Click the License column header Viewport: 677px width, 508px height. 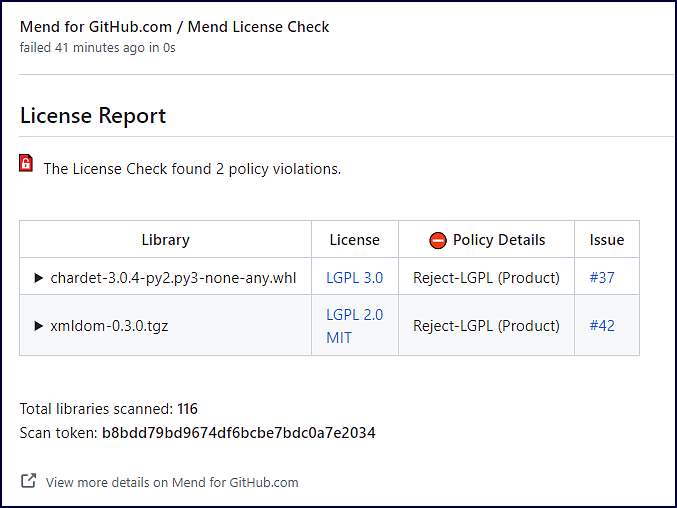coord(354,240)
